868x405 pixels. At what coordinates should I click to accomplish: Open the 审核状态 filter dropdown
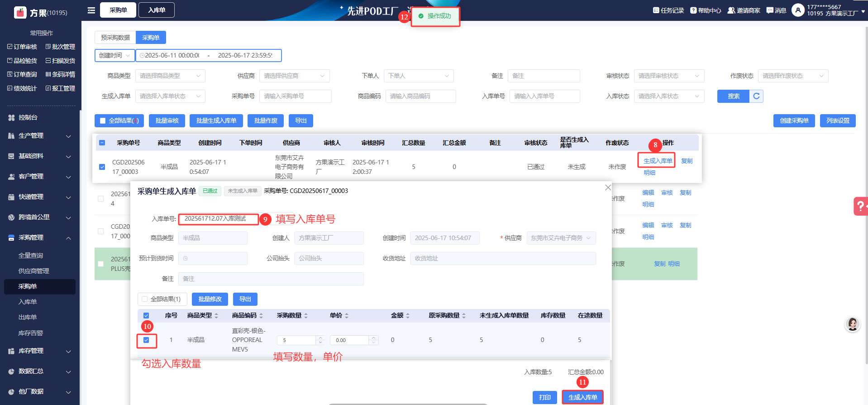tap(668, 76)
